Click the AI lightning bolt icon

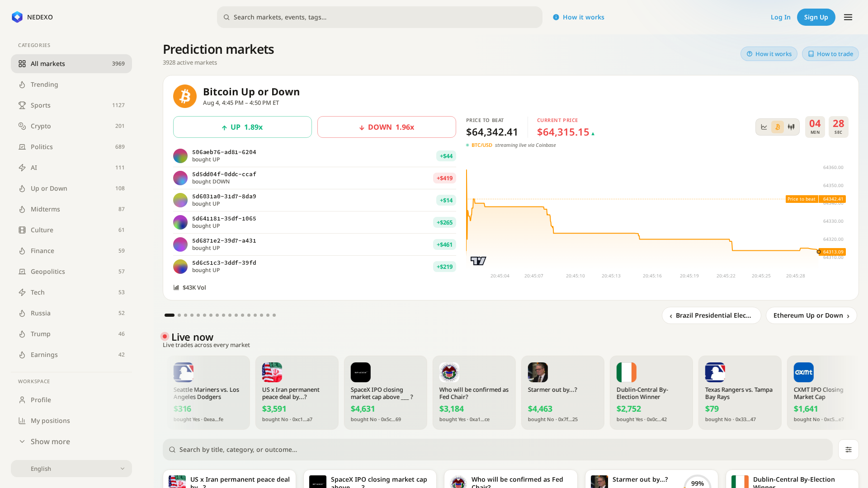point(22,168)
